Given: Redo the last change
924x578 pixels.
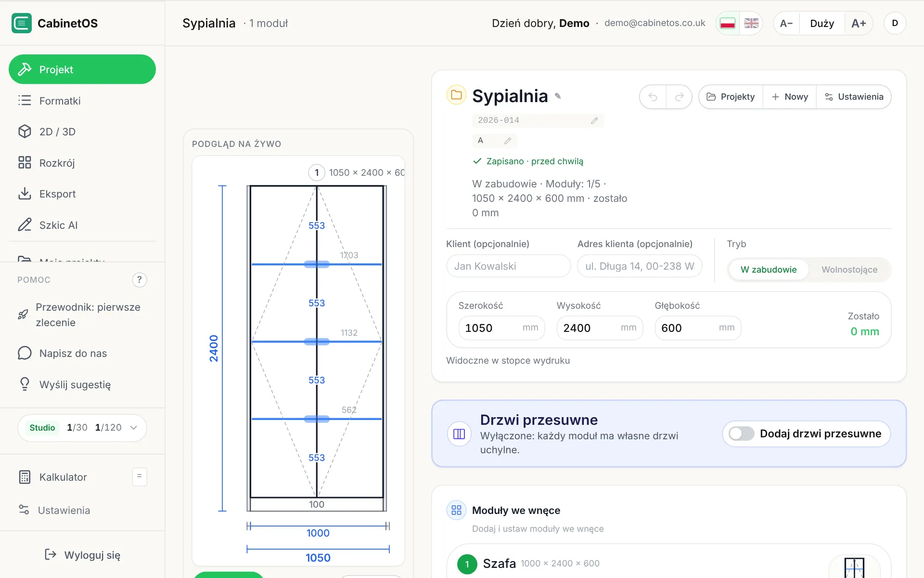Looking at the screenshot, I should pyautogui.click(x=679, y=97).
